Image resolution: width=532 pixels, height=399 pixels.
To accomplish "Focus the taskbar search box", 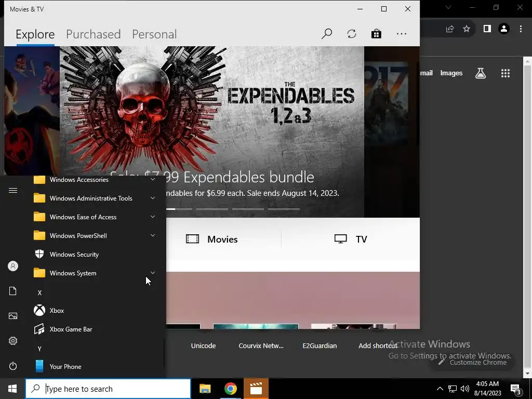I will click(108, 389).
